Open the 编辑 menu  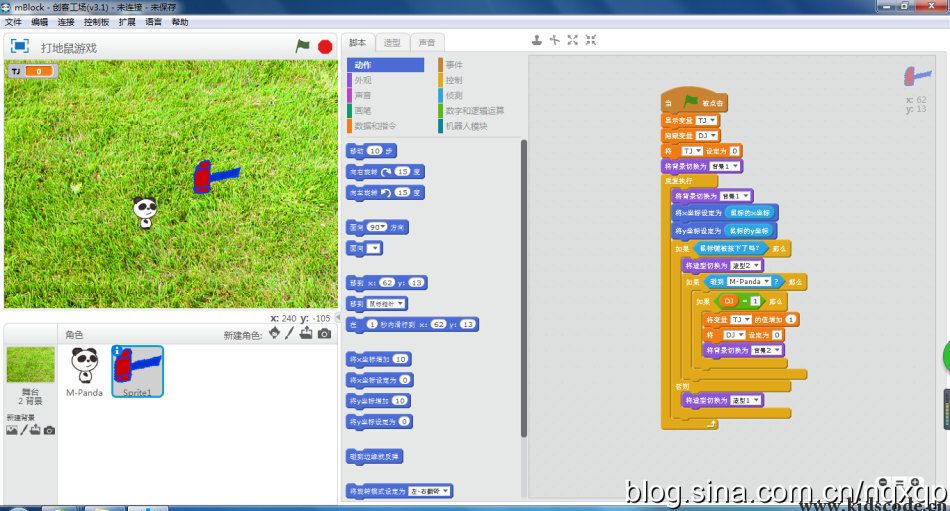tap(39, 22)
